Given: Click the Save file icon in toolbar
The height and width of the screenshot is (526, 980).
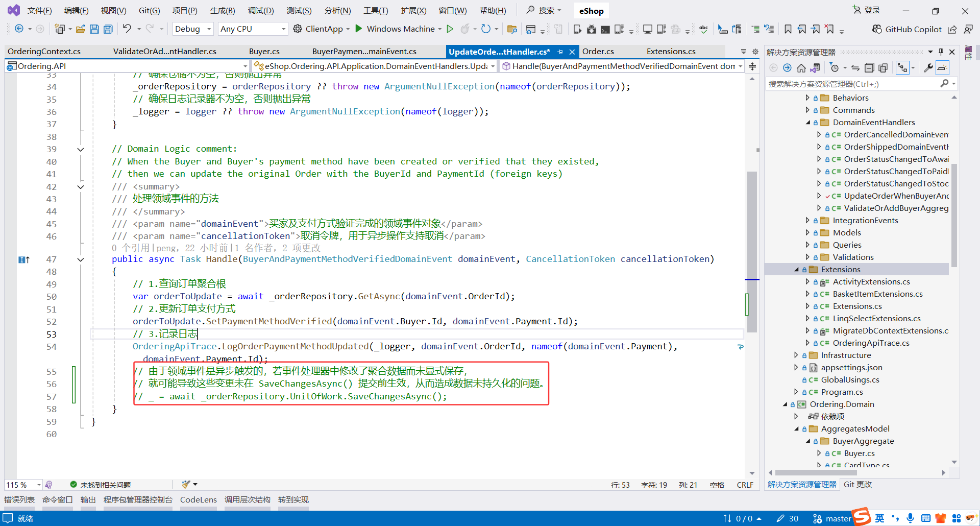Looking at the screenshot, I should (x=94, y=29).
